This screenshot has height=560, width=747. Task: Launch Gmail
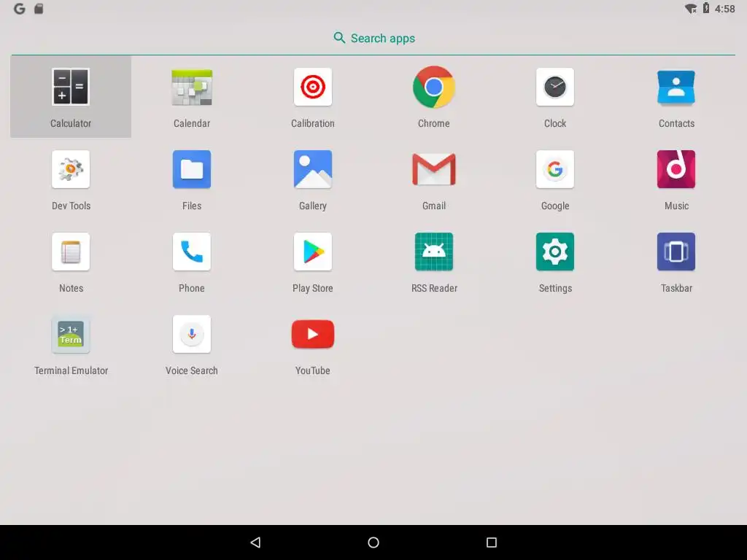pos(433,169)
